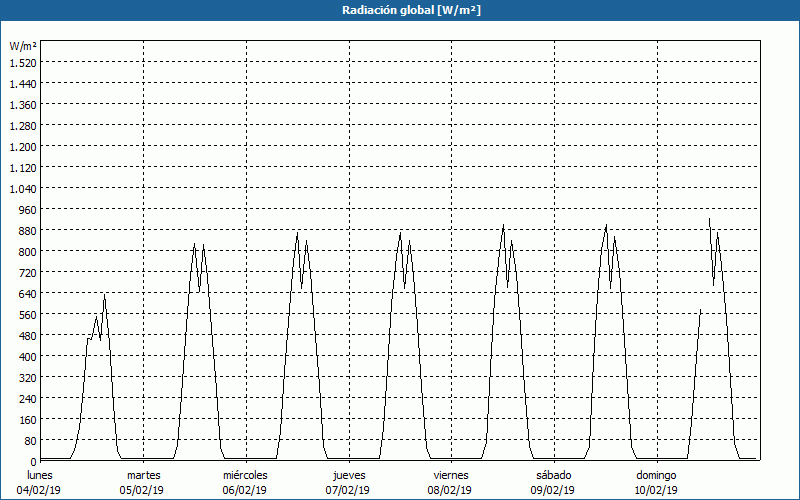Click the 08/02/19 date label

point(449,490)
